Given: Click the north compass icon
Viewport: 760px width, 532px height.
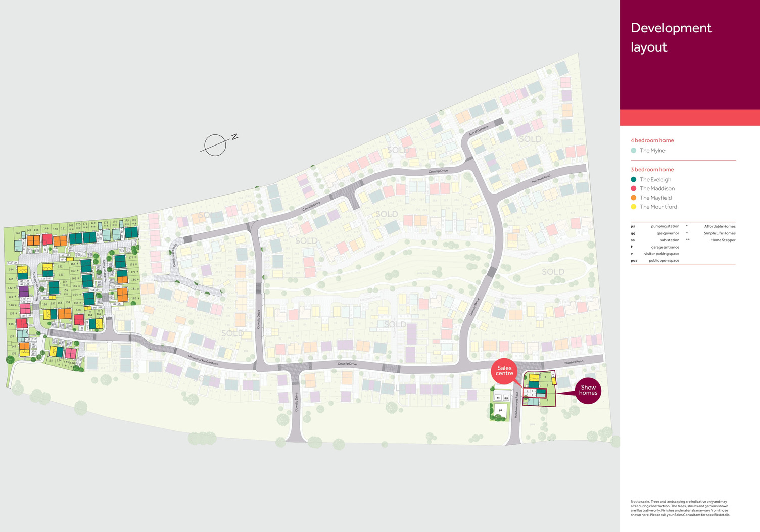Looking at the screenshot, I should coord(216,146).
